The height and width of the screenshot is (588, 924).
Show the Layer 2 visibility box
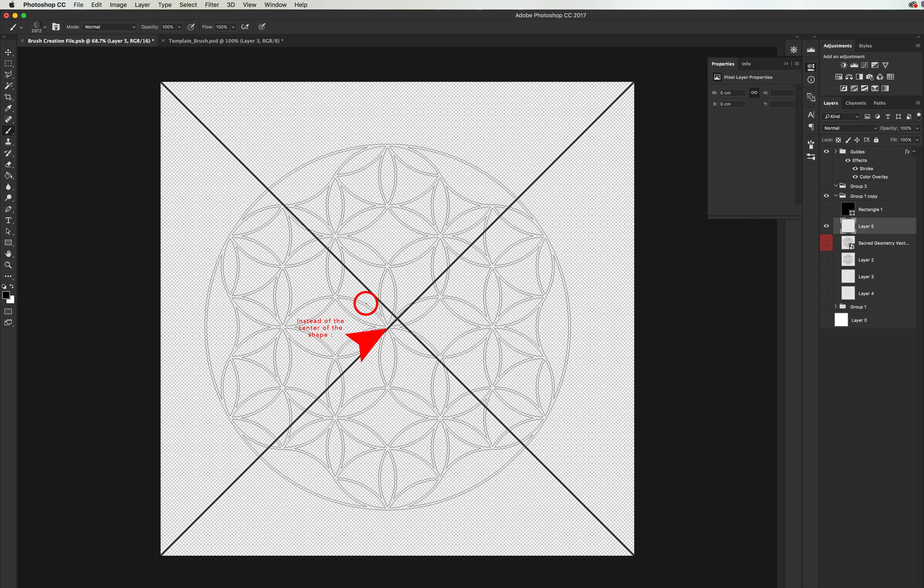[x=826, y=260]
